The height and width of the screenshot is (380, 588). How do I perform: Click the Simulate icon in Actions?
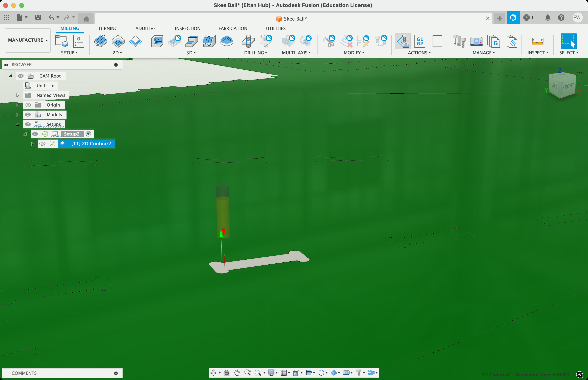[x=403, y=41]
